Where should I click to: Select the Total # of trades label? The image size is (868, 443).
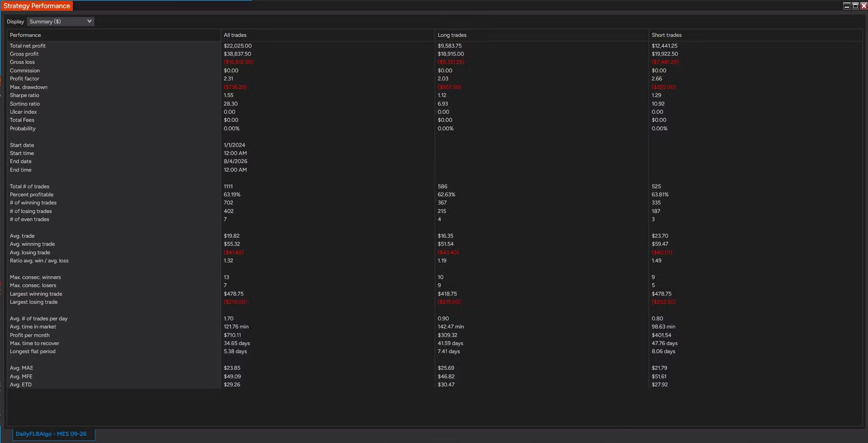tap(30, 186)
